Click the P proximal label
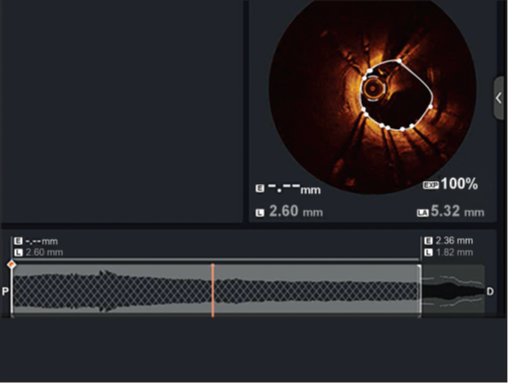The width and height of the screenshot is (508, 384). 5,291
